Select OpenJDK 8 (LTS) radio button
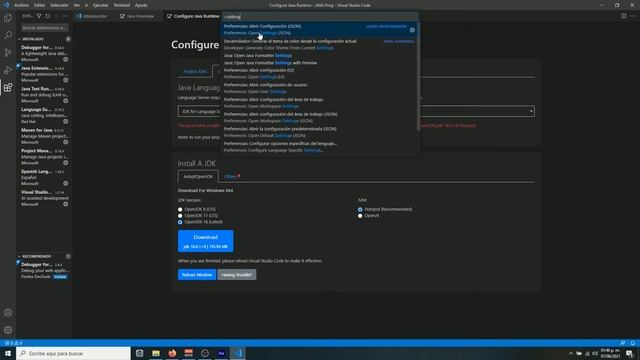 180,209
